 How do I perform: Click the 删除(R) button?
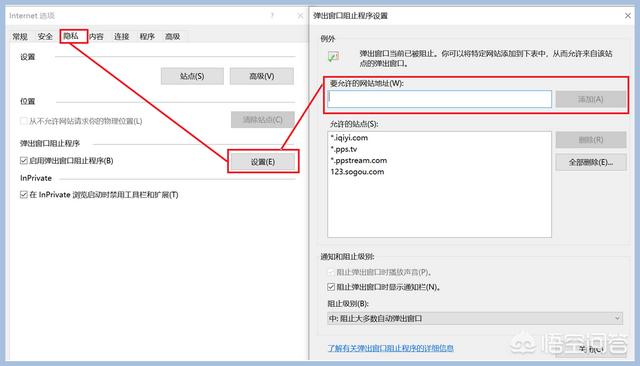tap(591, 140)
